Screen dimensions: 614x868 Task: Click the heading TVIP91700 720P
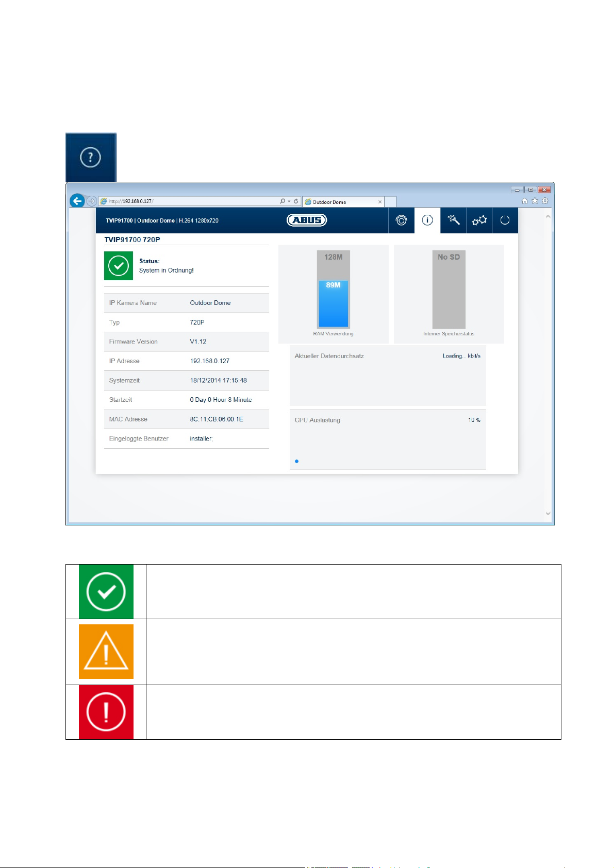coord(132,240)
